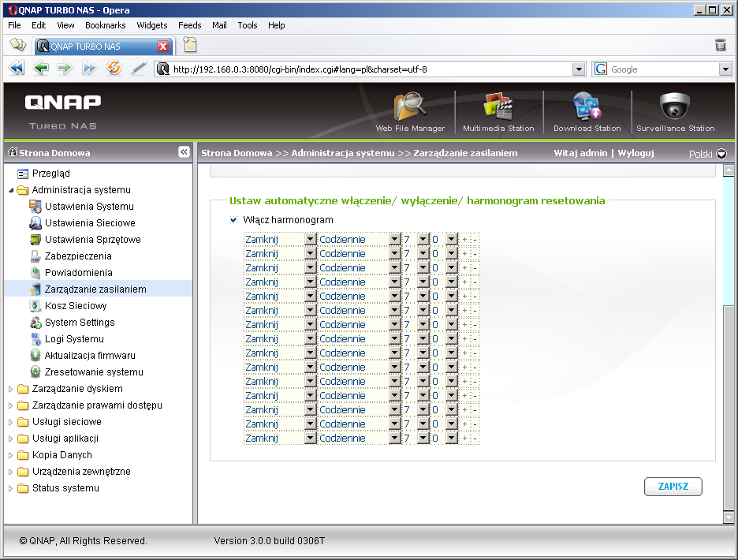Screen dimensions: 738x560
Task: Click plus to add first schedule row
Action: pyautogui.click(x=464, y=239)
